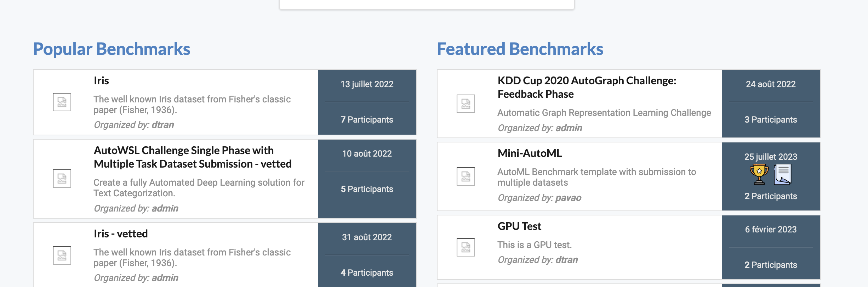Click Organized by dtran under GPU Test
Viewport: 868px width, 287px height.
pyautogui.click(x=538, y=260)
